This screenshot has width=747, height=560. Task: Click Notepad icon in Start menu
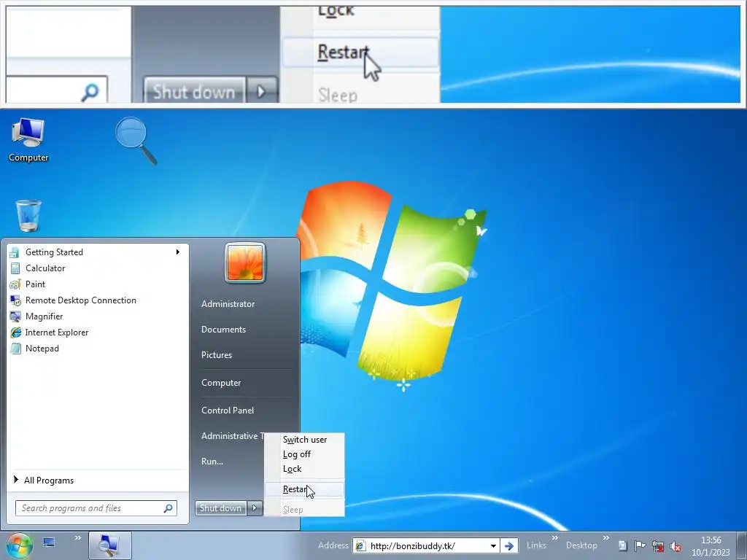coord(15,349)
